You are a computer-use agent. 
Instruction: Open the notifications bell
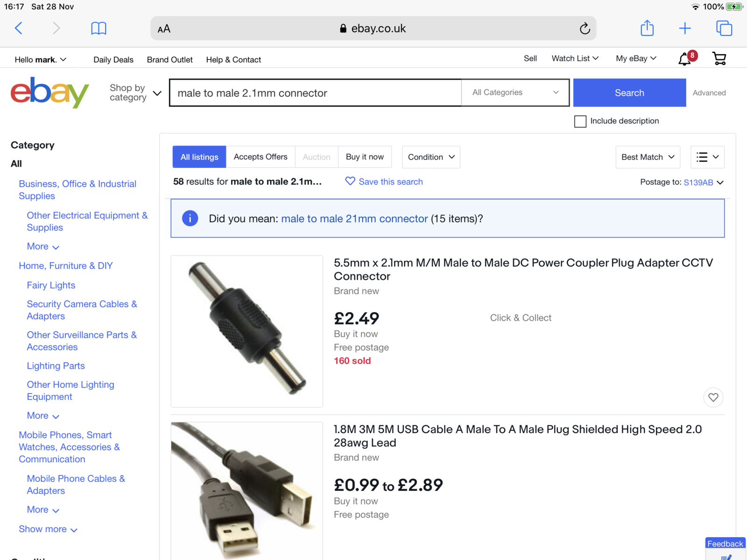(x=685, y=59)
